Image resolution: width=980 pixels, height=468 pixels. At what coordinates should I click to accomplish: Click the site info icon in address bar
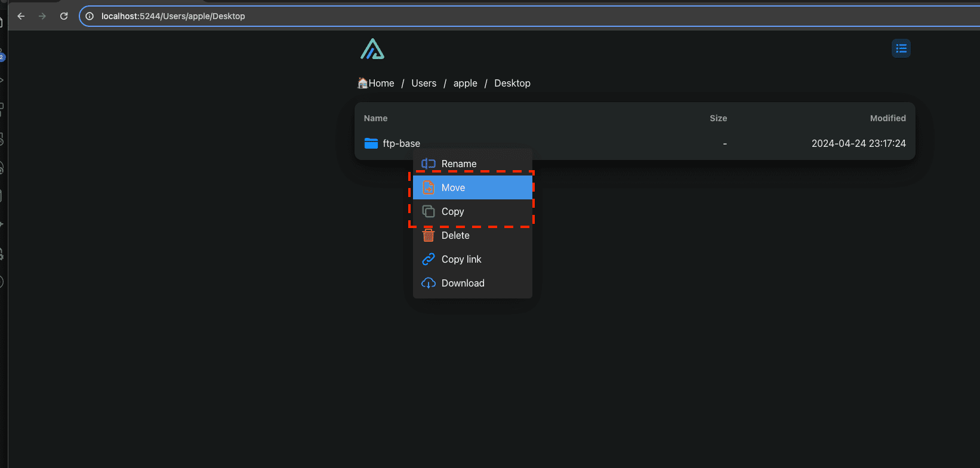click(90, 16)
